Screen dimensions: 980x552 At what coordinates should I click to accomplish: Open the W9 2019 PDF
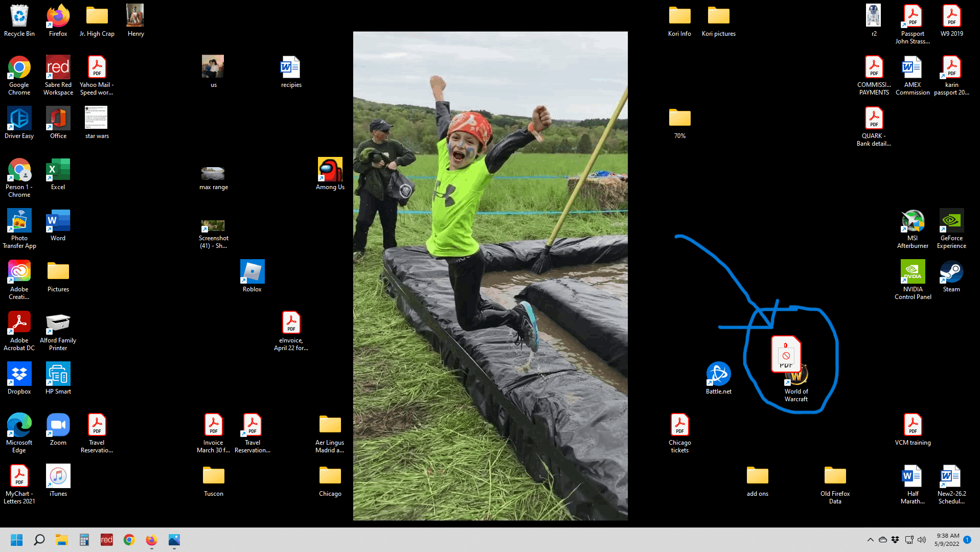click(951, 20)
